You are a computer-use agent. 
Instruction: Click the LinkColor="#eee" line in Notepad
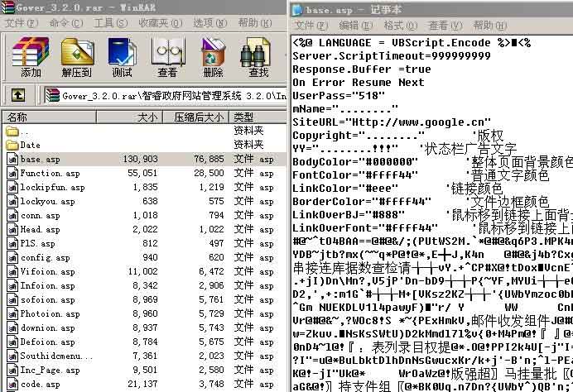(x=345, y=189)
